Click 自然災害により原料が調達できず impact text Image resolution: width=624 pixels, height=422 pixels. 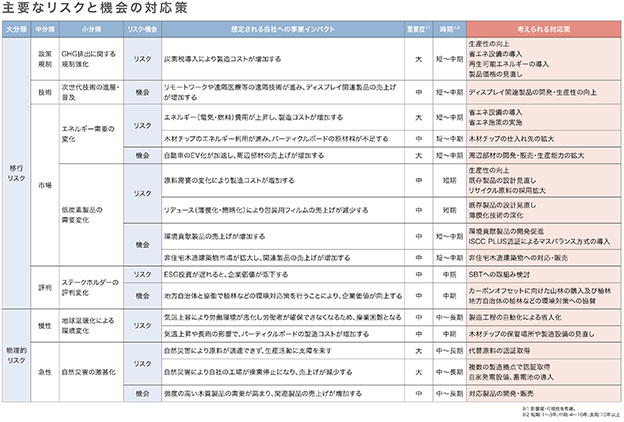(x=248, y=351)
